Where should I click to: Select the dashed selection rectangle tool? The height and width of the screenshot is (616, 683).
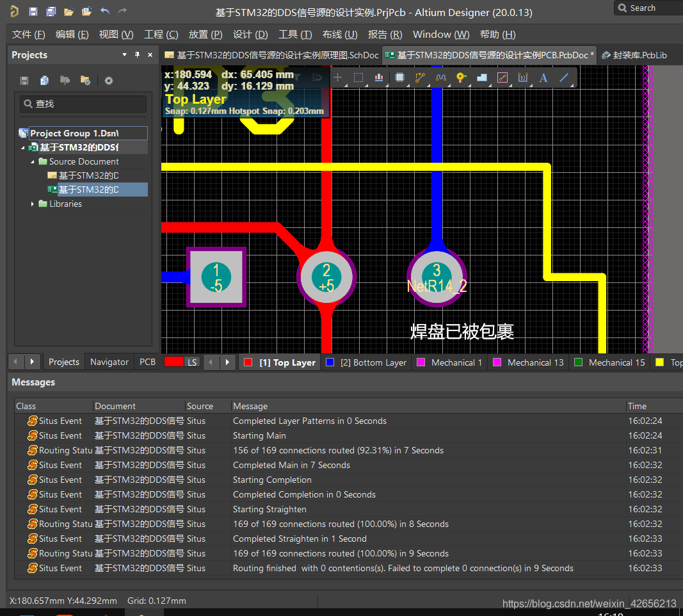coord(358,78)
